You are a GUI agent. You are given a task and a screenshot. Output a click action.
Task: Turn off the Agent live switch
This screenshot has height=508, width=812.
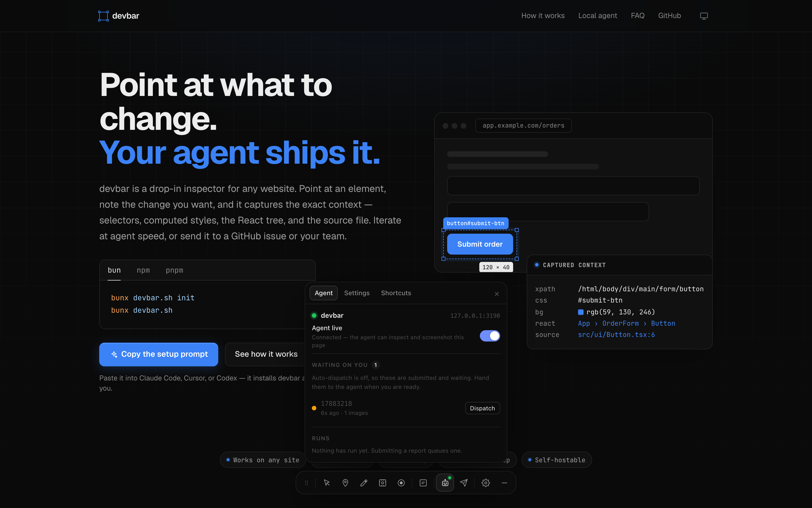pos(489,336)
